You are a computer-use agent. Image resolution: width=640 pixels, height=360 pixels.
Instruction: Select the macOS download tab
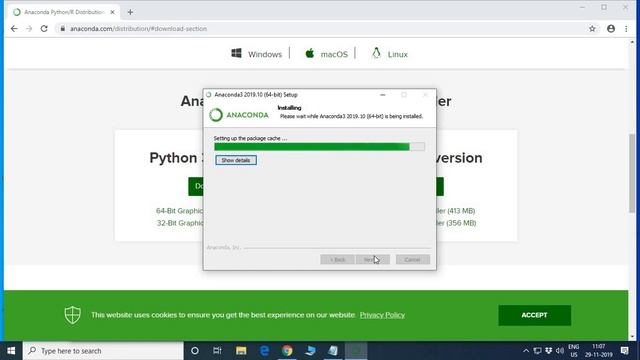(327, 54)
